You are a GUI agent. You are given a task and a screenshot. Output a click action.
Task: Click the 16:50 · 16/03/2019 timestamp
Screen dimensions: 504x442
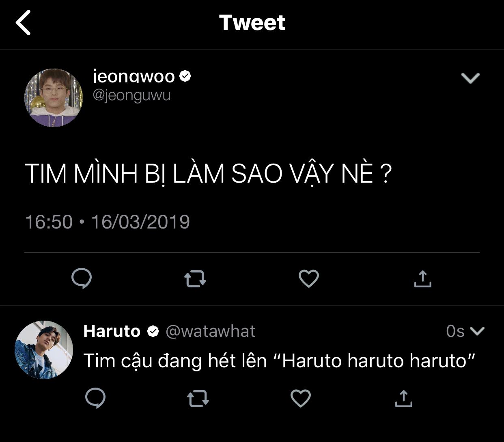[107, 222]
